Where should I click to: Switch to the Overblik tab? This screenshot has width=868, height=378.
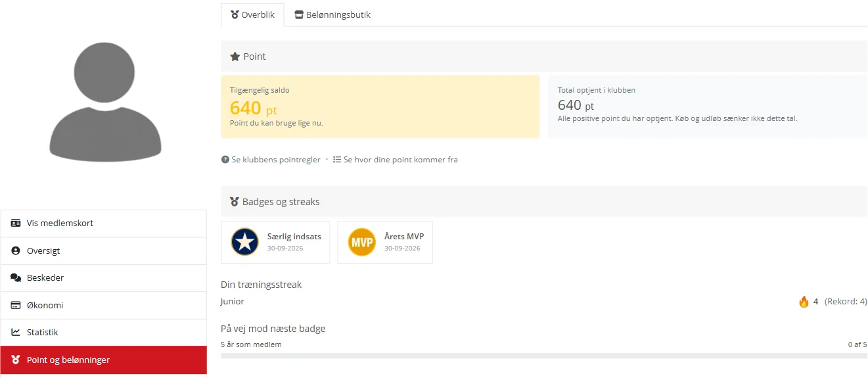point(252,14)
